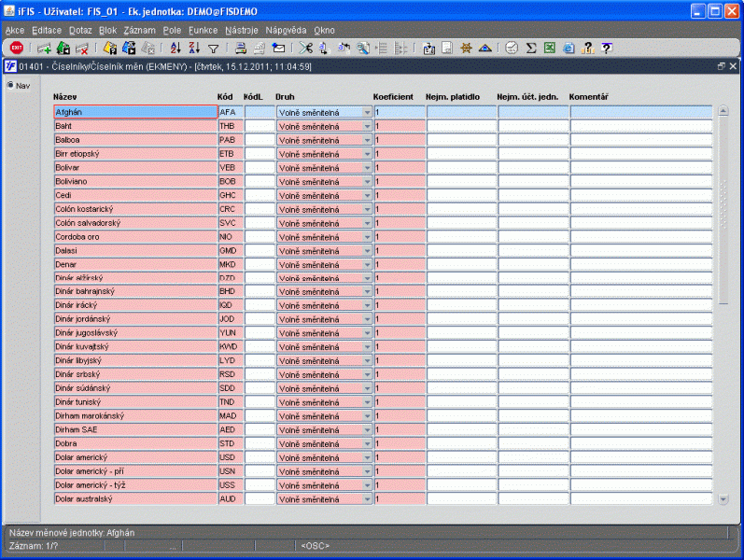Expand the Druh dropdown for Baht row
The width and height of the screenshot is (744, 560).
pos(367,126)
